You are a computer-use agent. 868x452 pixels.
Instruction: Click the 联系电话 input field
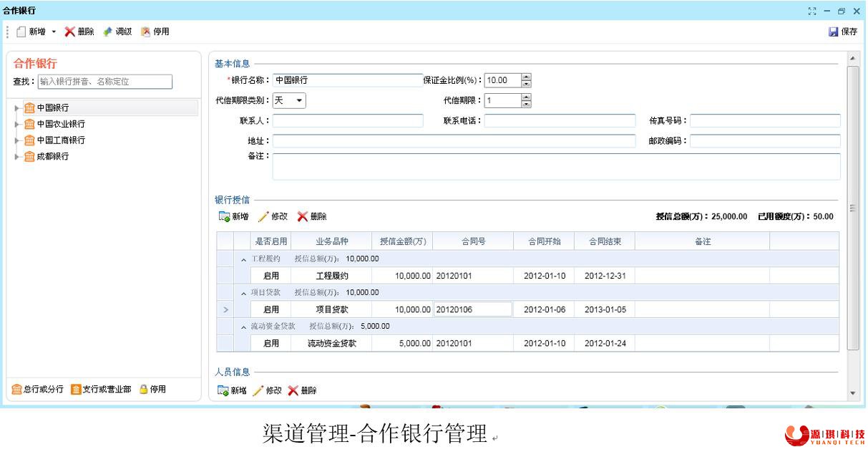coord(560,121)
